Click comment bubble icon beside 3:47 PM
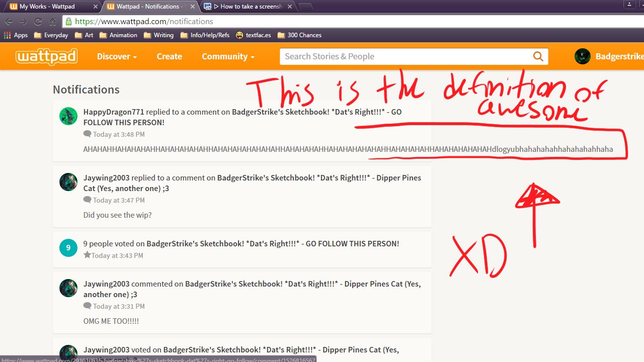The image size is (644, 362). (x=88, y=200)
